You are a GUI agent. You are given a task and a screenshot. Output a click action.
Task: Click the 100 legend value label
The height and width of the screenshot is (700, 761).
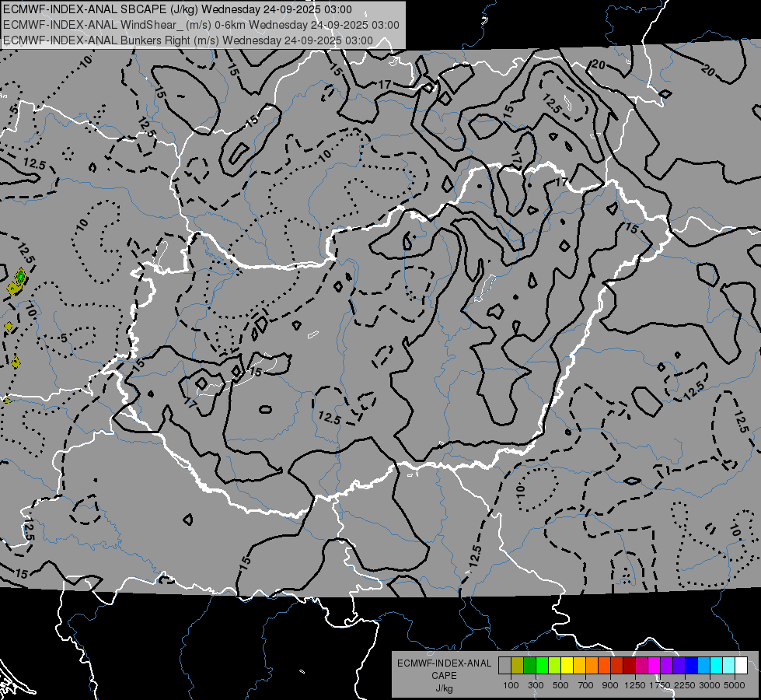click(511, 685)
